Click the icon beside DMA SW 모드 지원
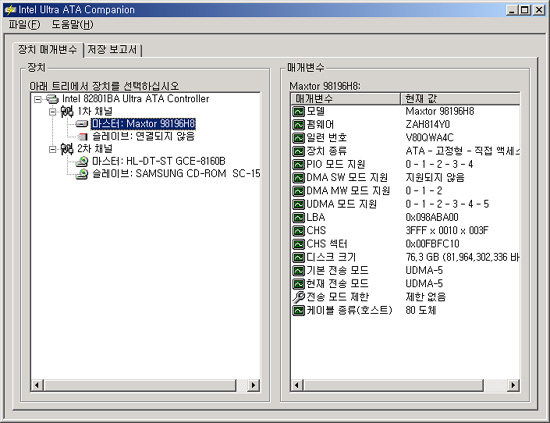The height and width of the screenshot is (423, 550). (299, 178)
